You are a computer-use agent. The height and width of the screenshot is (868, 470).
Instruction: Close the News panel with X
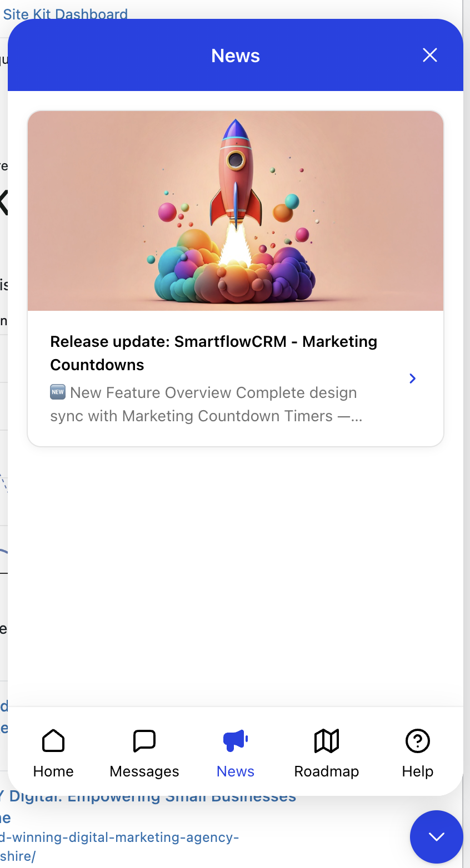430,55
